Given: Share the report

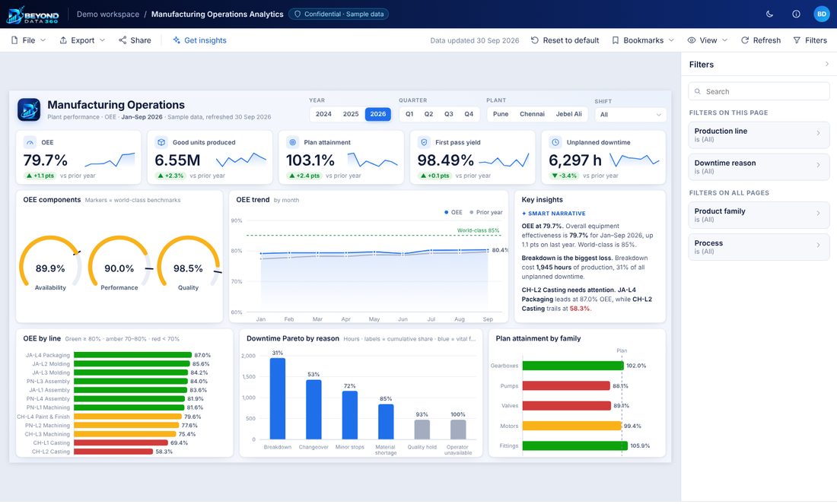Looking at the screenshot, I should tap(135, 40).
